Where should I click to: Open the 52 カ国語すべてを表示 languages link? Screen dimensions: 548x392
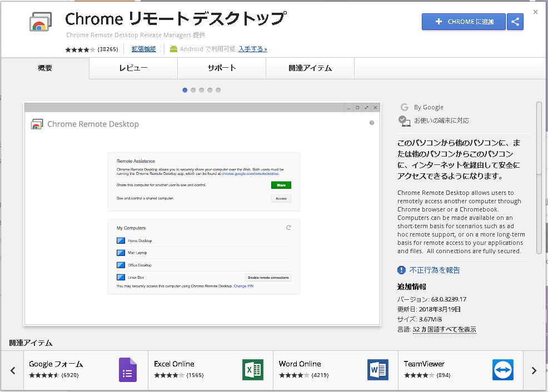pyautogui.click(x=444, y=329)
